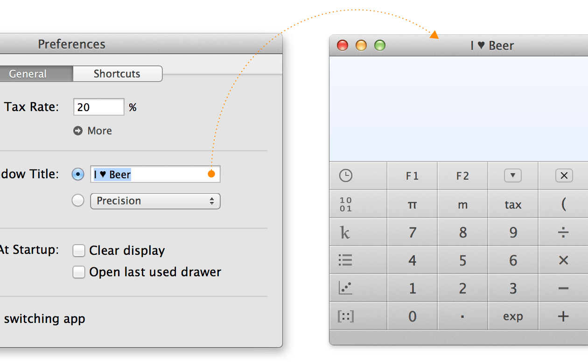Click the 0 digit key
588x364 pixels.
(x=412, y=316)
